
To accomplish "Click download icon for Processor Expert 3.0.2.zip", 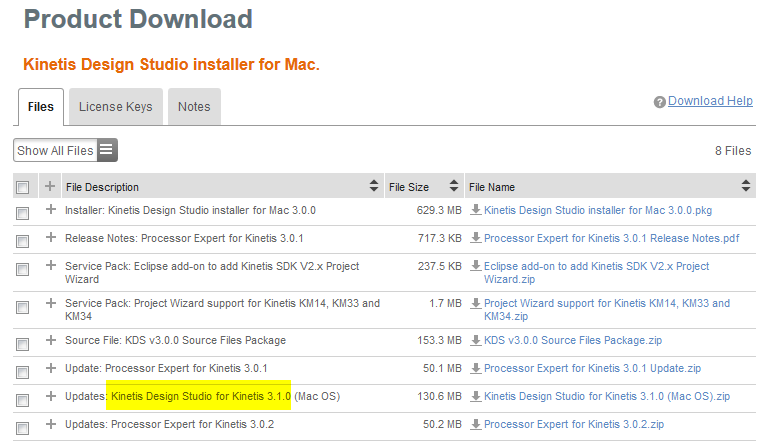I will click(475, 424).
